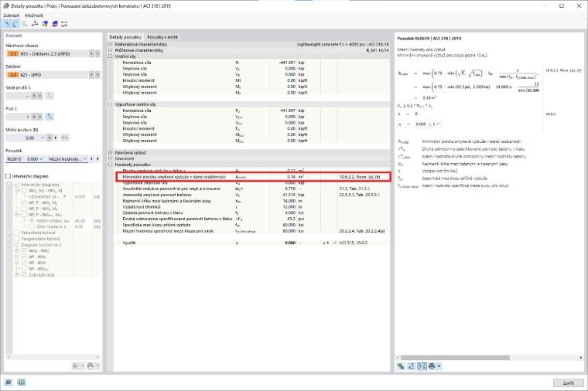588x391 pixels.
Task: Click the member axis icon in the top toolbar
Action: pyautogui.click(x=35, y=24)
